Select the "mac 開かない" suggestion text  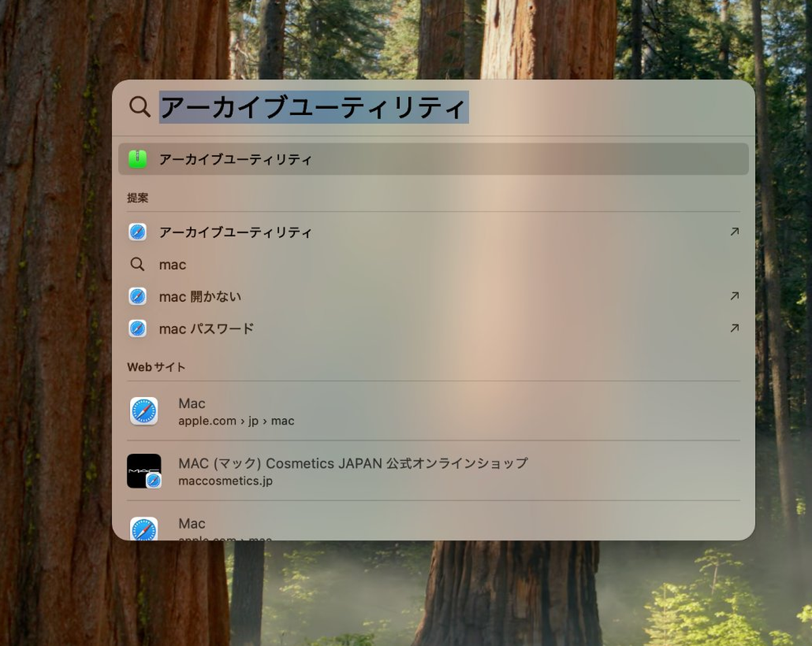pos(200,297)
